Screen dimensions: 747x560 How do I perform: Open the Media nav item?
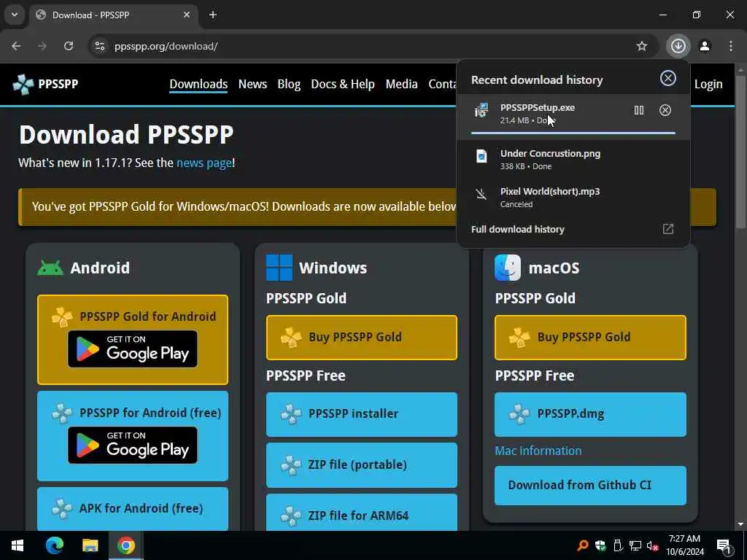coord(402,85)
